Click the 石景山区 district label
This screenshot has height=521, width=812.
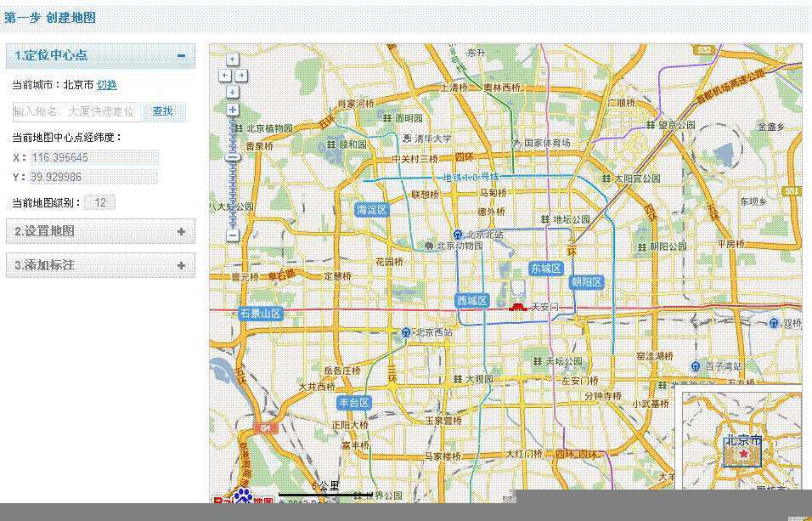(x=261, y=313)
